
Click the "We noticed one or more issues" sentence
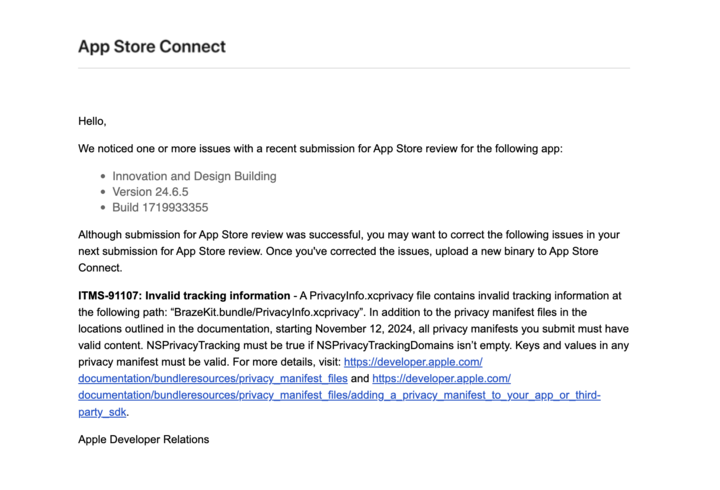(320, 148)
